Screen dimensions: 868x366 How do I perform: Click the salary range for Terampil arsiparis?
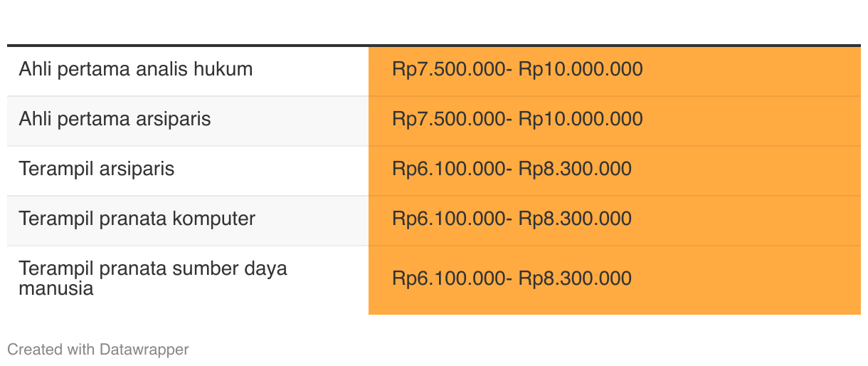tap(512, 169)
